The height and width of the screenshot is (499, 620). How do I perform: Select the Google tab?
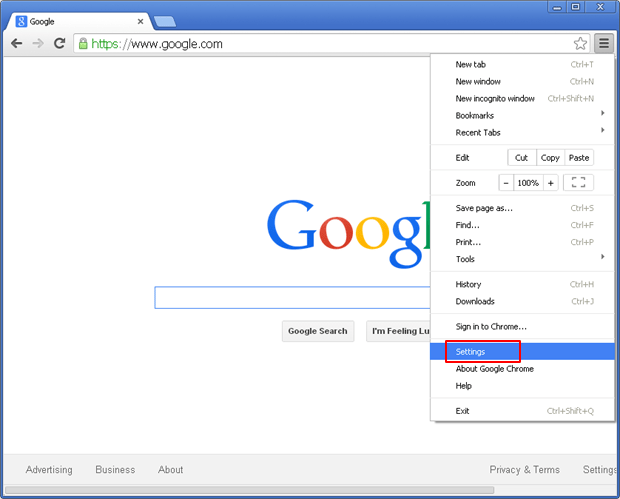[x=79, y=21]
